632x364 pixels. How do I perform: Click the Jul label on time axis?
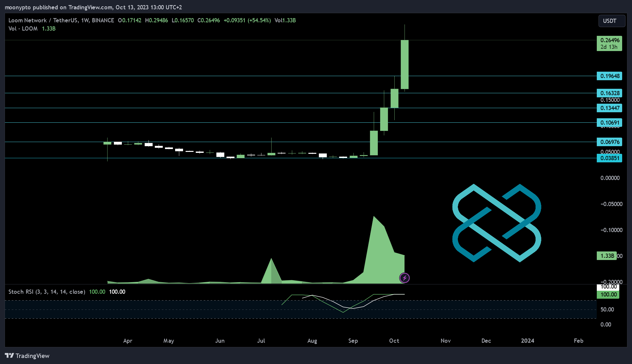261,341
